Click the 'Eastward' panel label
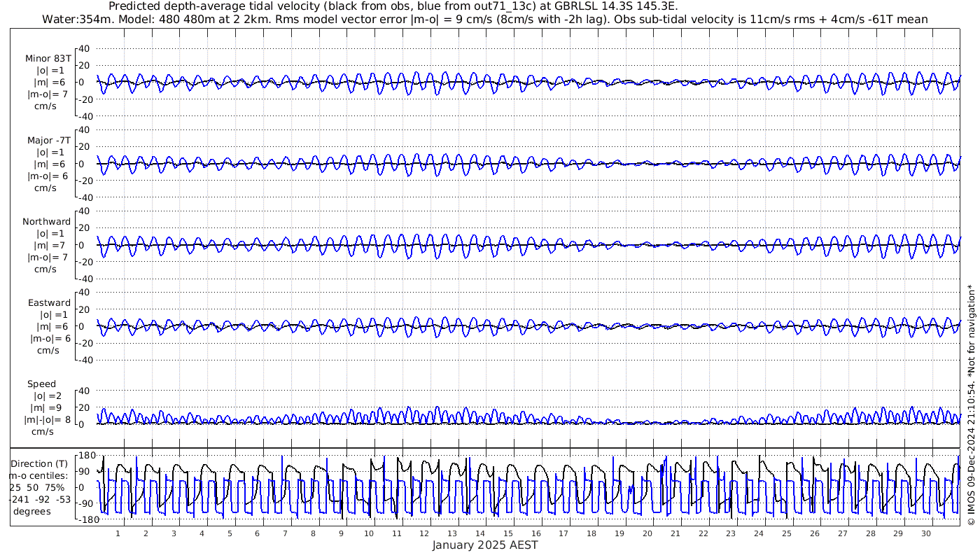 coord(49,303)
